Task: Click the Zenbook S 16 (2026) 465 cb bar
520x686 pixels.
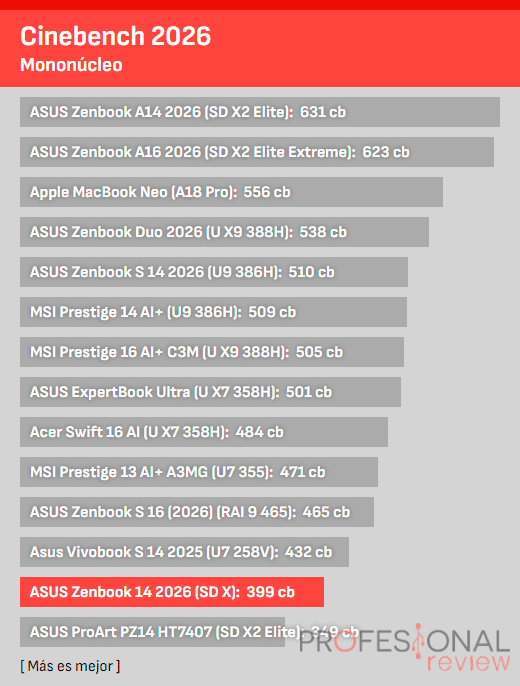Action: coord(197,512)
